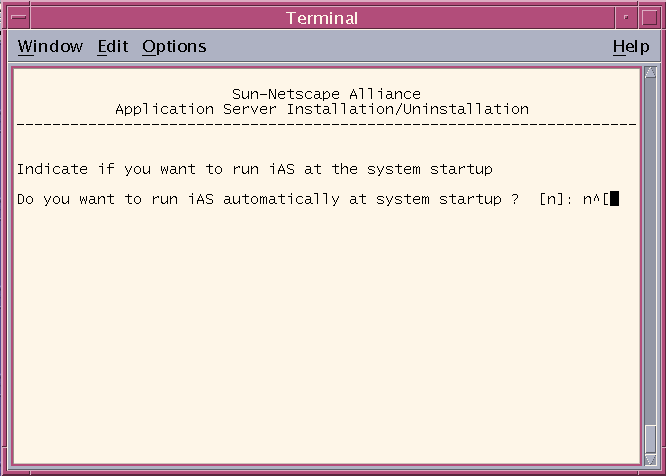Click the vertical scrollbar thumb
The image size is (666, 476).
pyautogui.click(x=650, y=439)
